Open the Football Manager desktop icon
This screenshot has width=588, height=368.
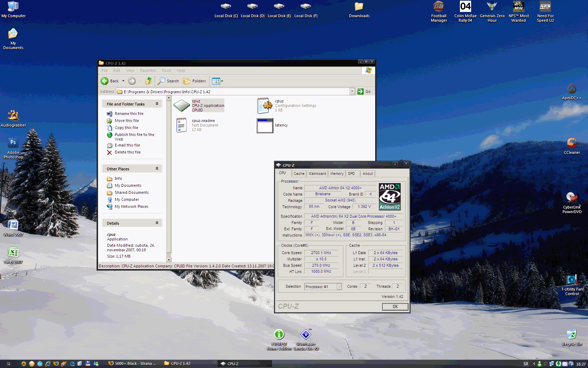click(439, 12)
